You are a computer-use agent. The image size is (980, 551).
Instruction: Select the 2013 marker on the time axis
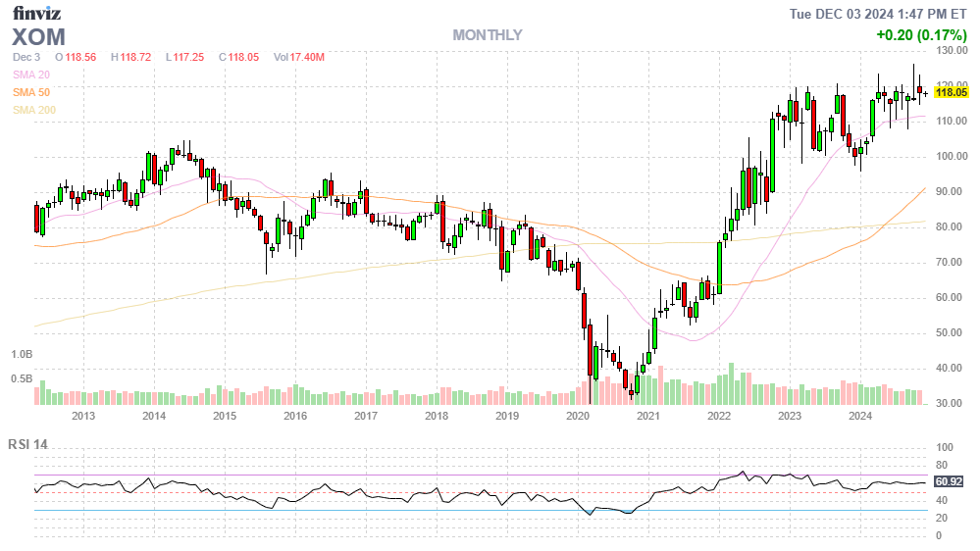[82, 416]
